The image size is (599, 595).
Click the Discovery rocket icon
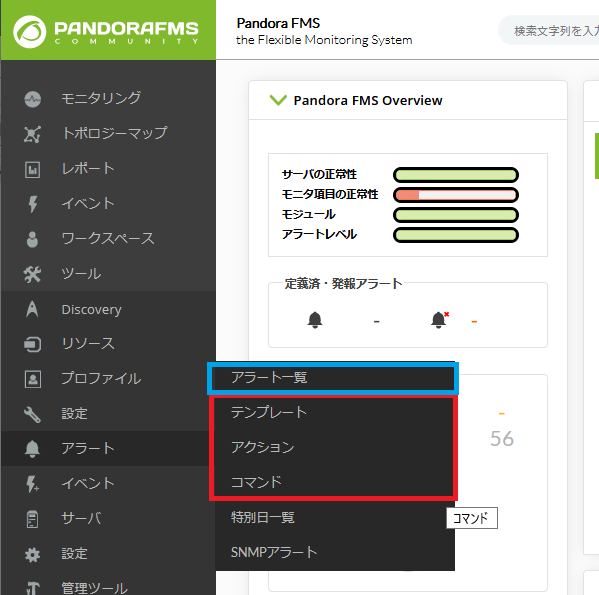[x=32, y=309]
